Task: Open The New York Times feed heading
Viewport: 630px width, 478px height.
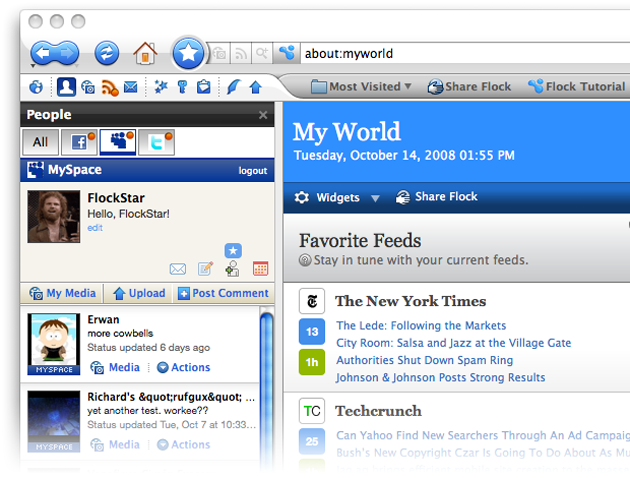Action: pos(411,301)
